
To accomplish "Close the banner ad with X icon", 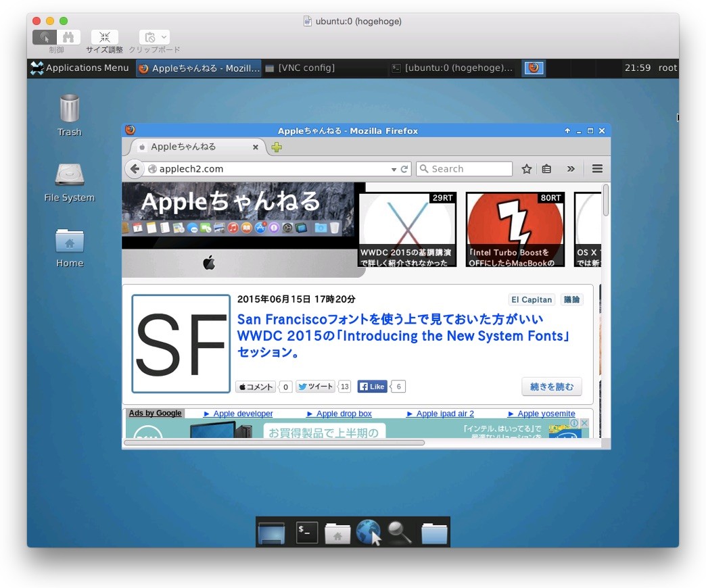I will point(584,423).
